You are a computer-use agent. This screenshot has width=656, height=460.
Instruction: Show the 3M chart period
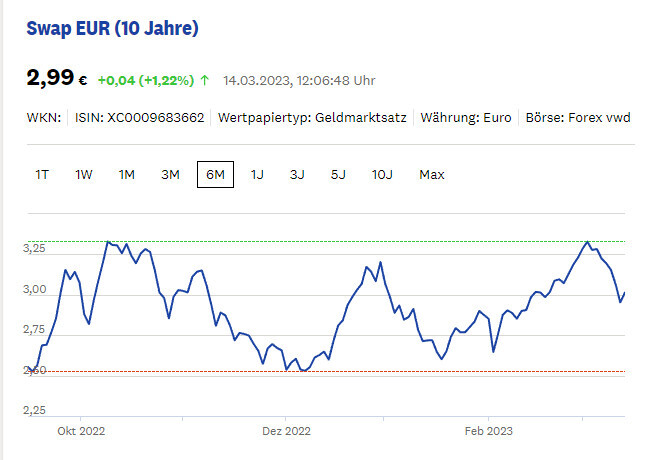point(171,175)
